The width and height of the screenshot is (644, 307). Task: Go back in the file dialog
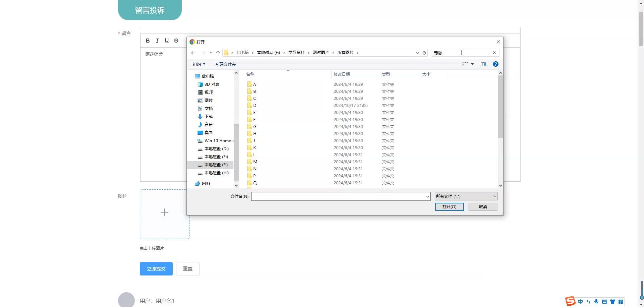pos(193,53)
